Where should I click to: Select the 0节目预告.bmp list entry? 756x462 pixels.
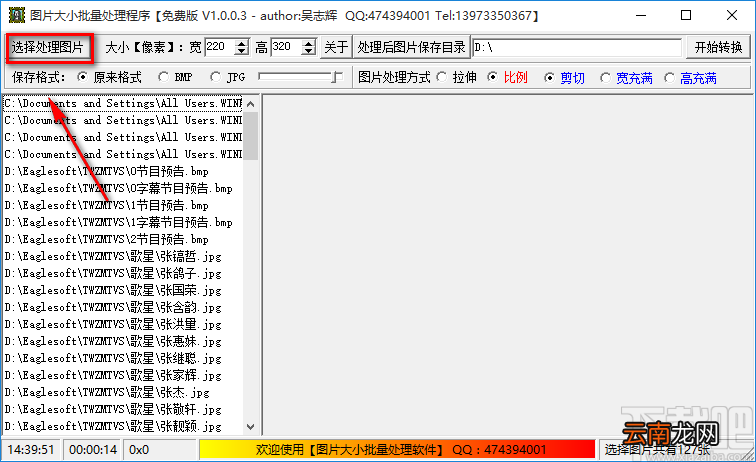(x=123, y=171)
